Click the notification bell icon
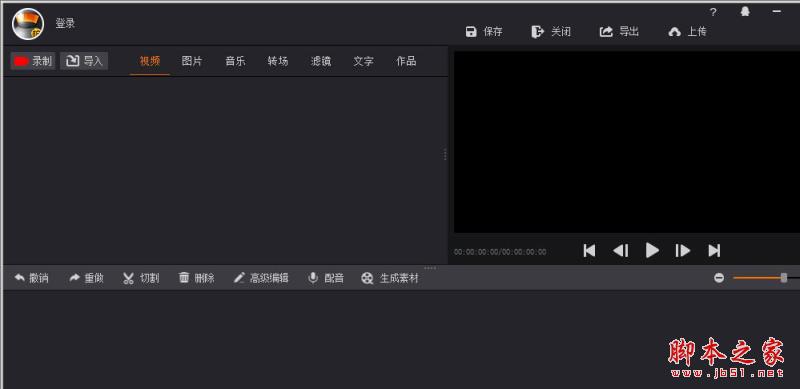Viewport: 800px width, 389px height. tap(745, 12)
